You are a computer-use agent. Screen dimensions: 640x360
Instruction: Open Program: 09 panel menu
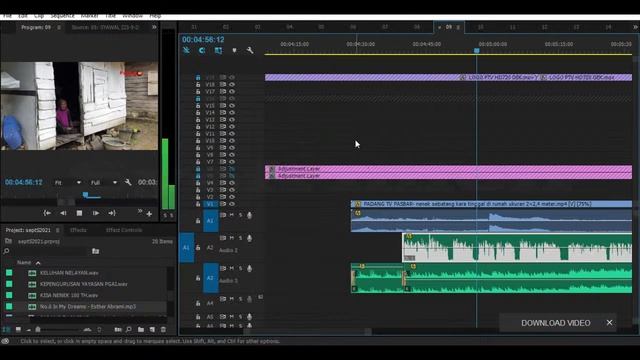click(x=59, y=27)
